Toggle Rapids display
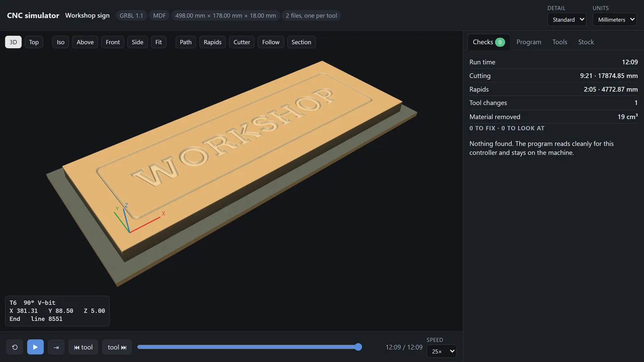The width and height of the screenshot is (644, 362). [x=213, y=42]
